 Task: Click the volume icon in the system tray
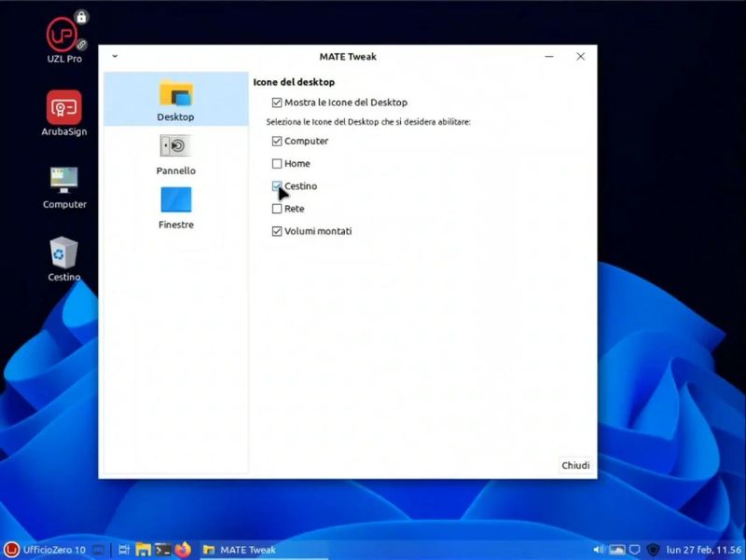click(598, 549)
